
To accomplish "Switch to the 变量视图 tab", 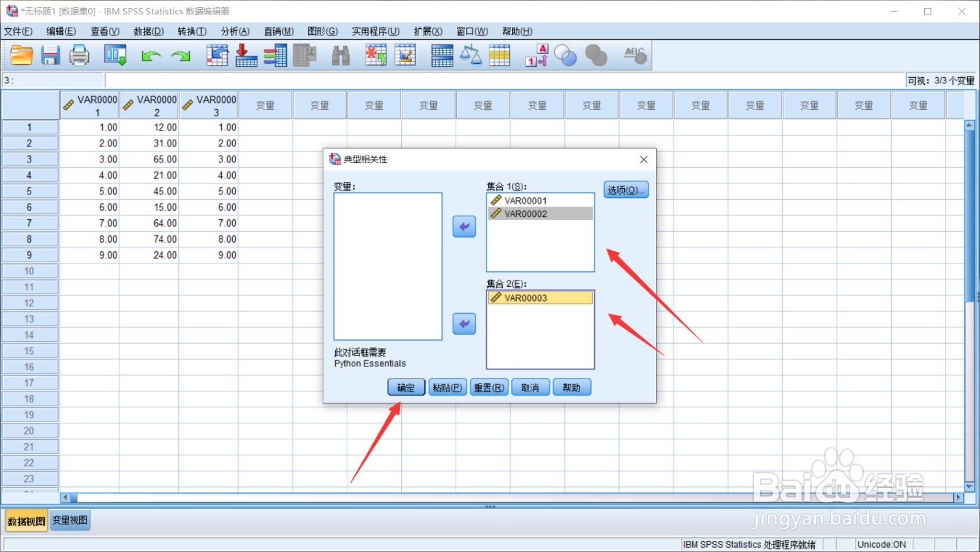I will point(70,521).
